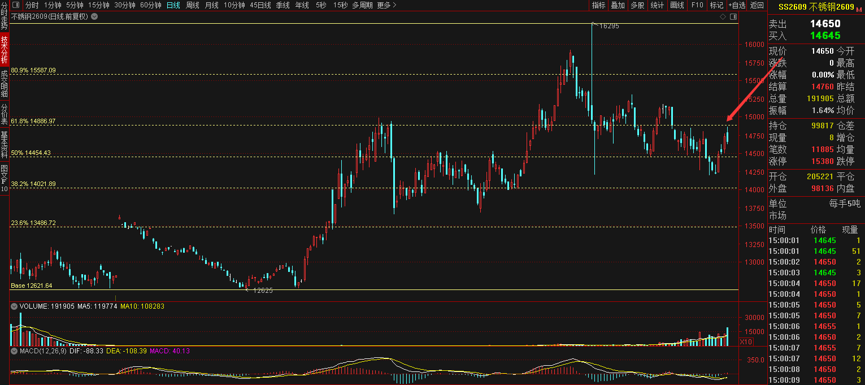Select the 分时 intraday period tab
Image resolution: width=865 pixels, height=385 pixels.
pyautogui.click(x=31, y=5)
